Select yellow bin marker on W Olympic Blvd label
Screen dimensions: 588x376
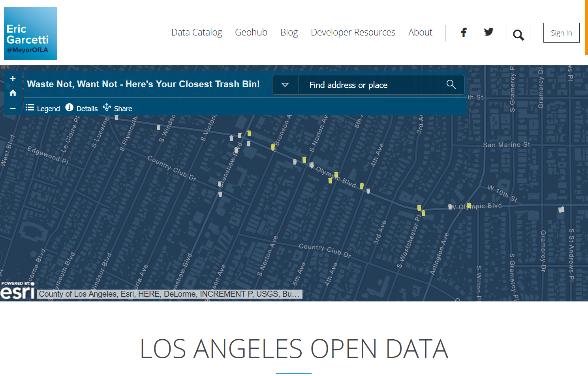469,206
